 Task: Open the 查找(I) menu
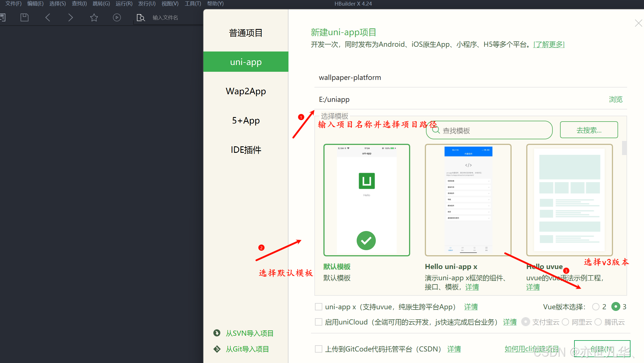tap(79, 4)
